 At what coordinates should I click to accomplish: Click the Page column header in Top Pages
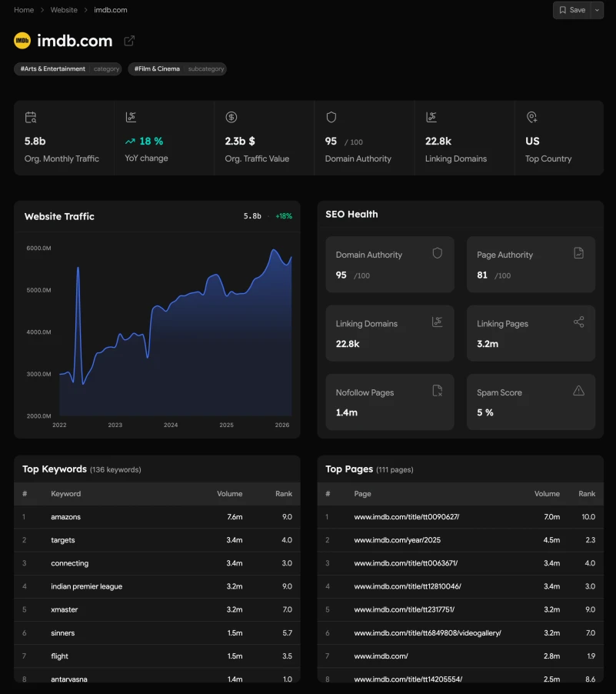coord(362,494)
